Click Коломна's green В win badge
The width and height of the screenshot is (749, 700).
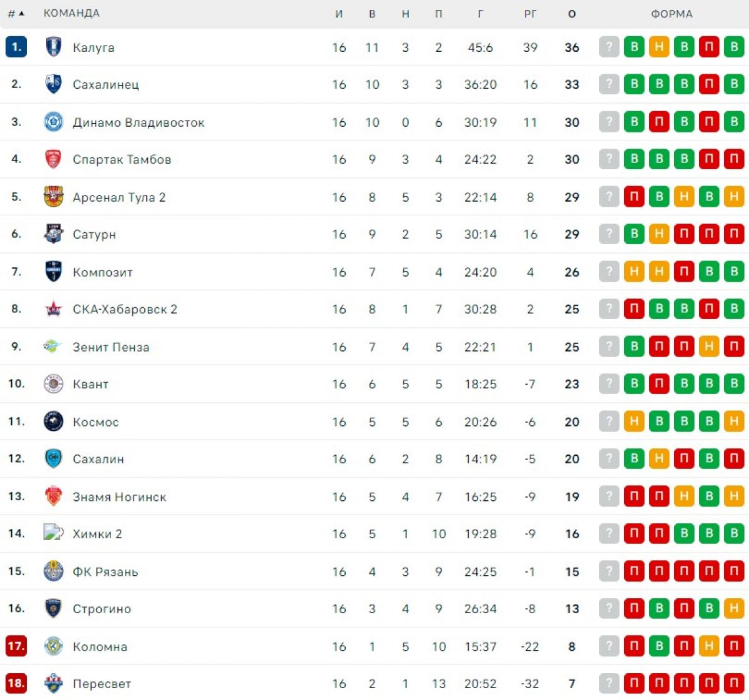click(x=659, y=646)
